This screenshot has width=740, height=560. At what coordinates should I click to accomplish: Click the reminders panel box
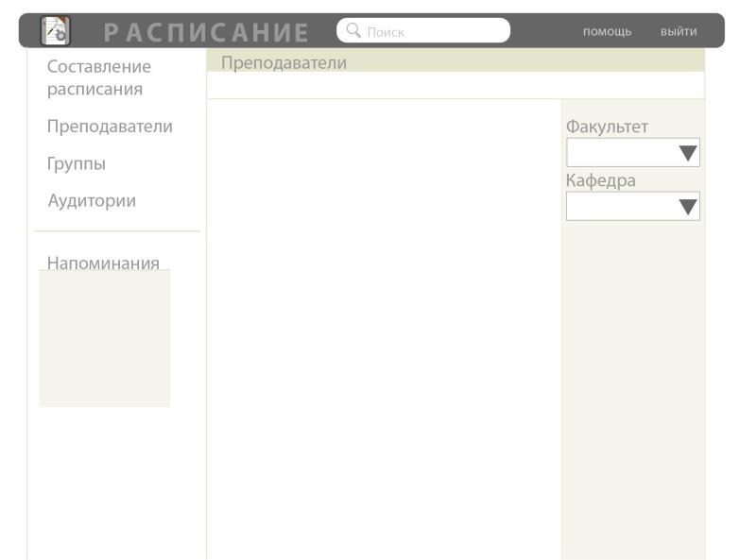point(104,338)
